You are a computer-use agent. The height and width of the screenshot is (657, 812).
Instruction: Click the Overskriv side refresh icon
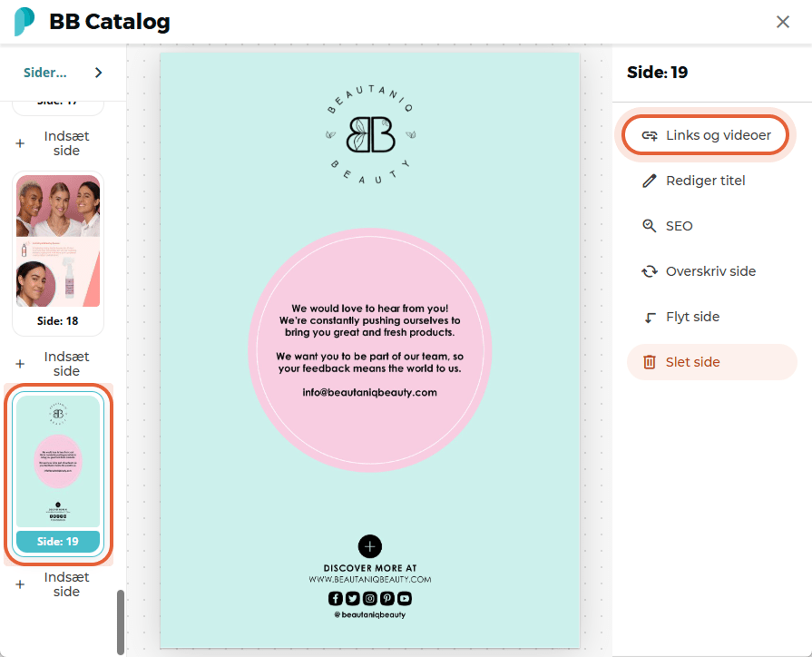650,271
